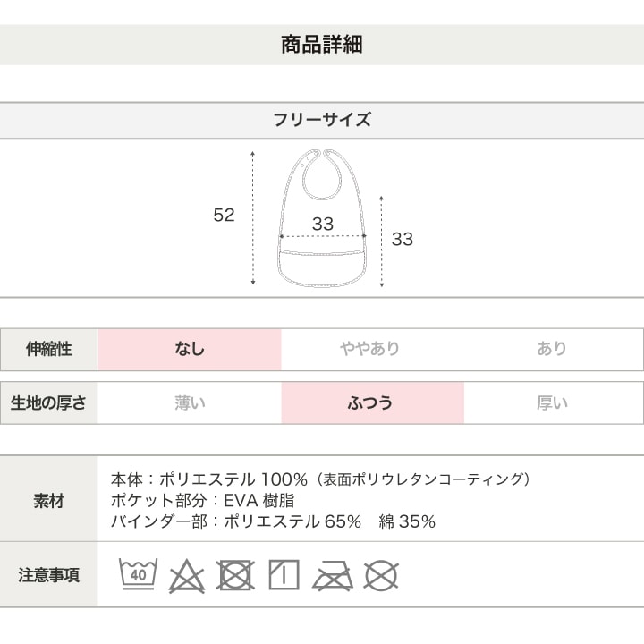This screenshot has width=644, height=644.
Task: Click the バインダー部 polyester 65% line
Action: coord(273,522)
